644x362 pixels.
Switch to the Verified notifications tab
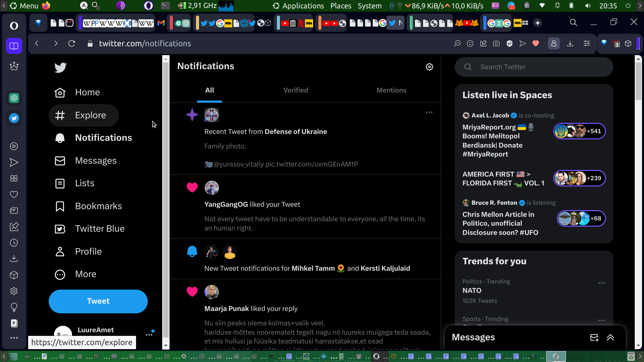(295, 90)
